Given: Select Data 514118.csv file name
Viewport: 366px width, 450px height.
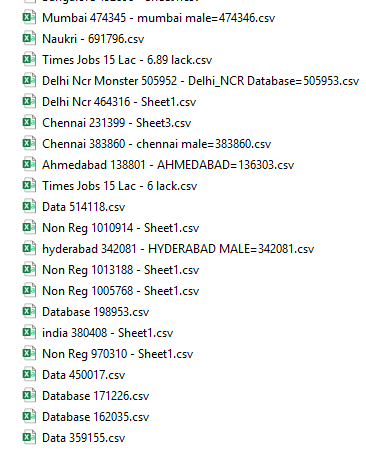Looking at the screenshot, I should pyautogui.click(x=84, y=207).
